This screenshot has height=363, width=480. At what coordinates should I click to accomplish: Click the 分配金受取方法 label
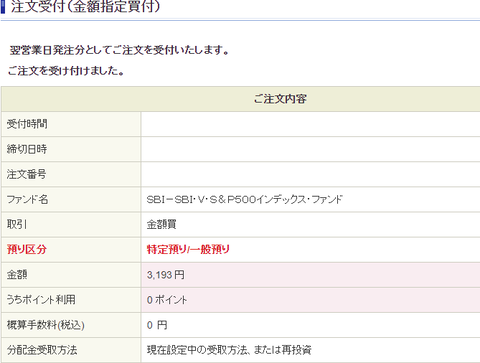(x=42, y=350)
